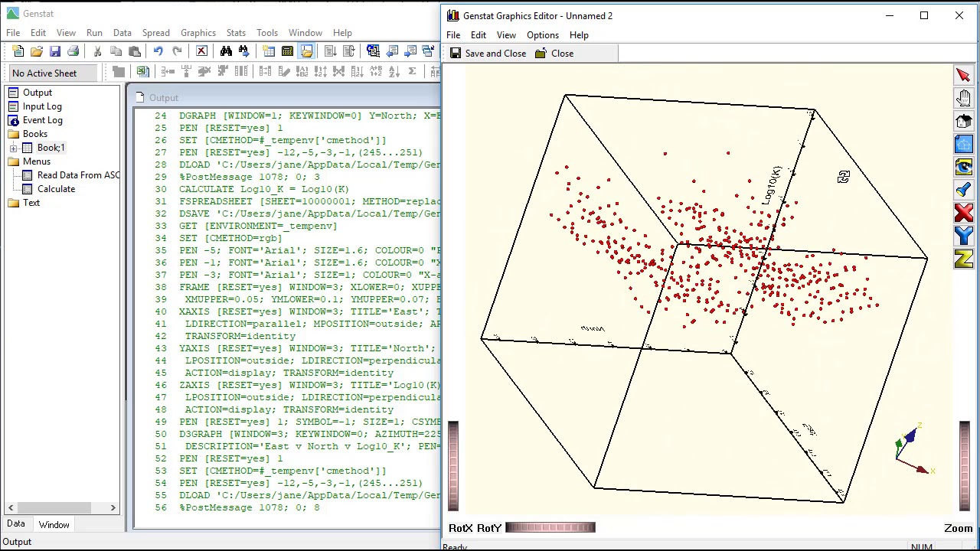This screenshot has width=980, height=551.
Task: Click the calculator icon in Genstat toolbar
Action: pos(287,51)
